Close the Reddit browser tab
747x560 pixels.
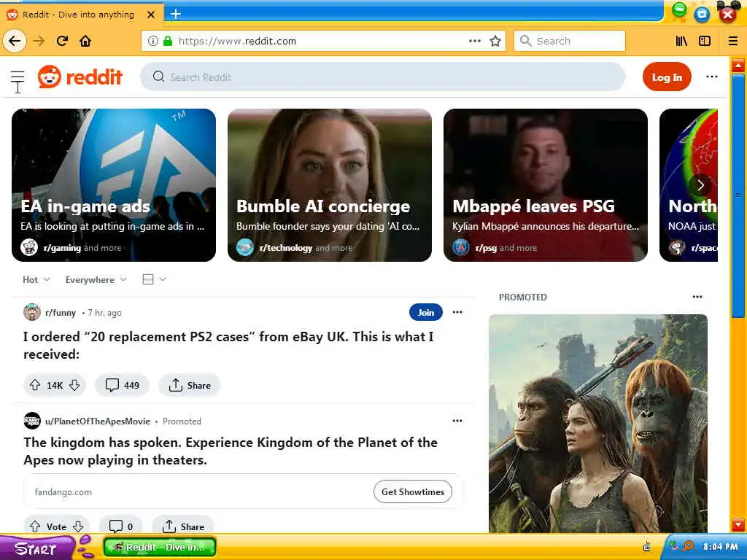150,15
